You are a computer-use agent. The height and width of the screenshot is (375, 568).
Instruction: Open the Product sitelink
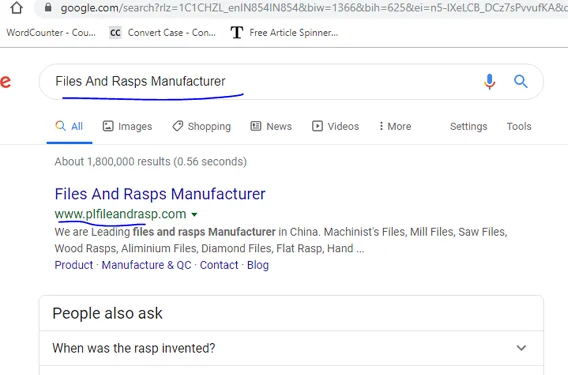[x=74, y=265]
